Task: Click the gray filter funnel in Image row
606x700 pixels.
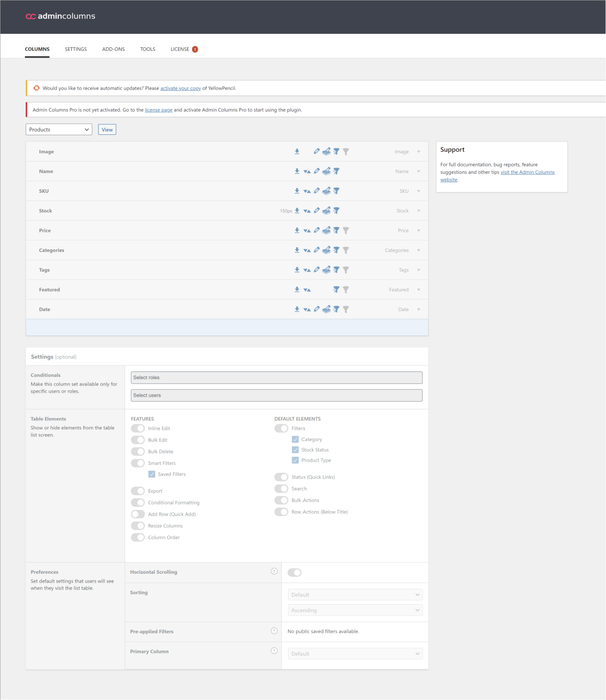Action: (346, 152)
